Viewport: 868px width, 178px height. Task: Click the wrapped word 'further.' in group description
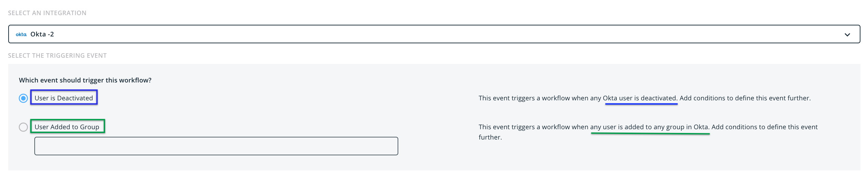pyautogui.click(x=490, y=137)
